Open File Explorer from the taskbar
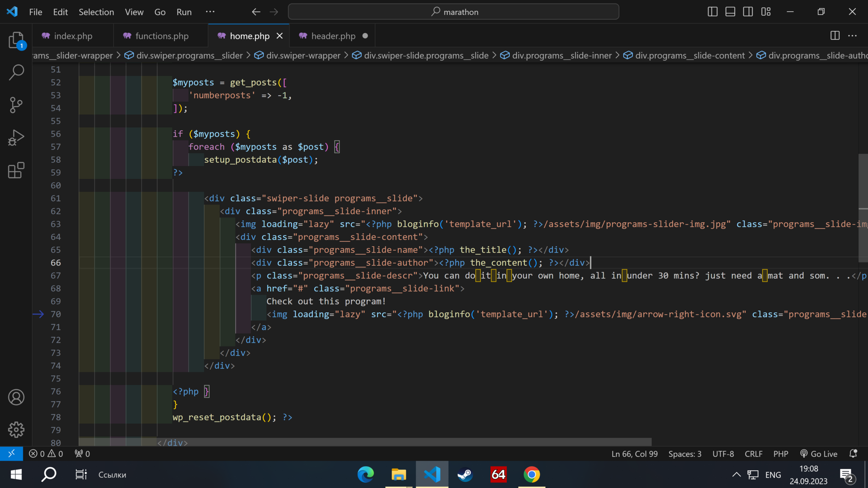868x488 pixels. coord(399,474)
